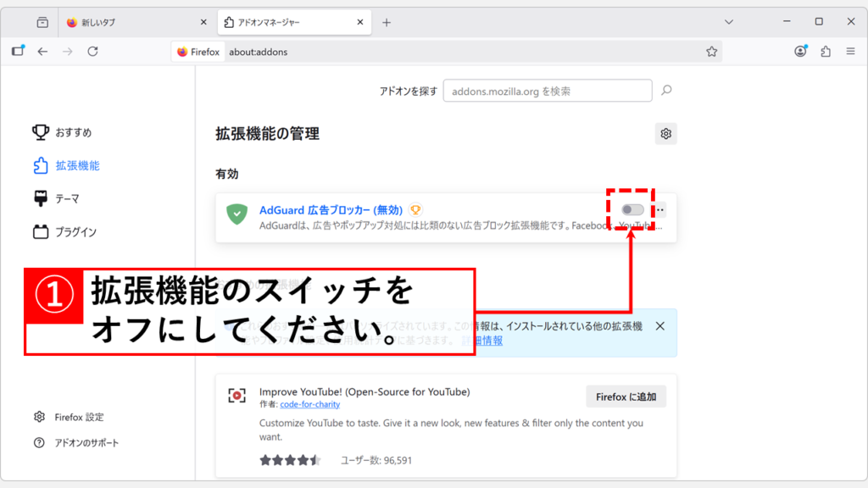This screenshot has width=868, height=488.
Task: Toggle the sidebar panel button
Action: click(18, 51)
